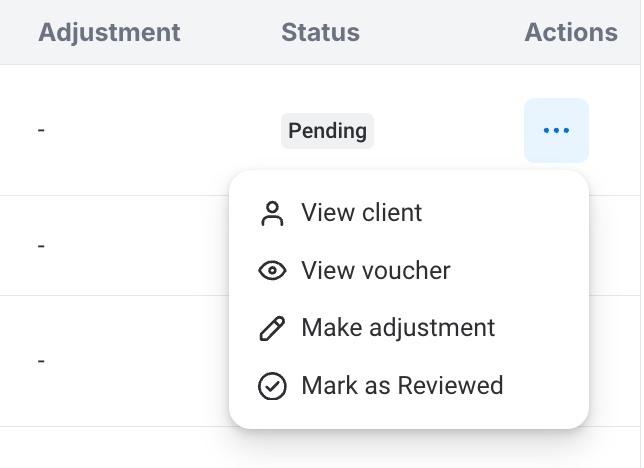The height and width of the screenshot is (468, 644).
Task: Open "View voucher" from the actions menu
Action: click(375, 271)
